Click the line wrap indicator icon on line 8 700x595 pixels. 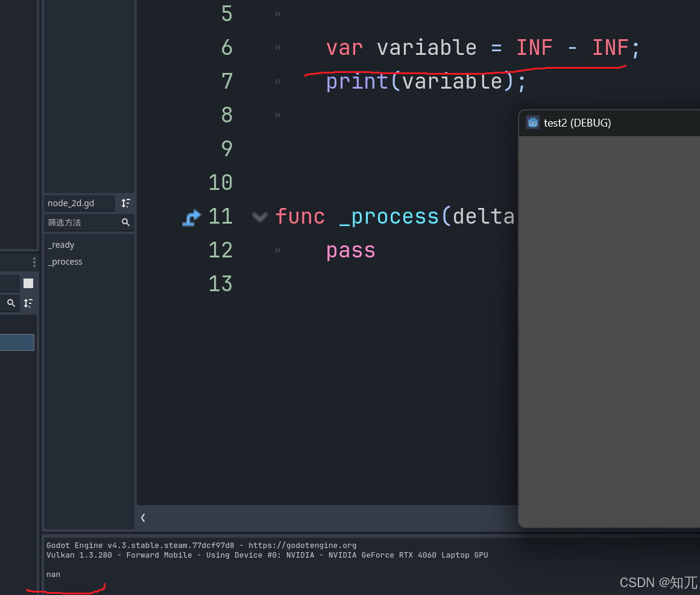click(x=277, y=115)
